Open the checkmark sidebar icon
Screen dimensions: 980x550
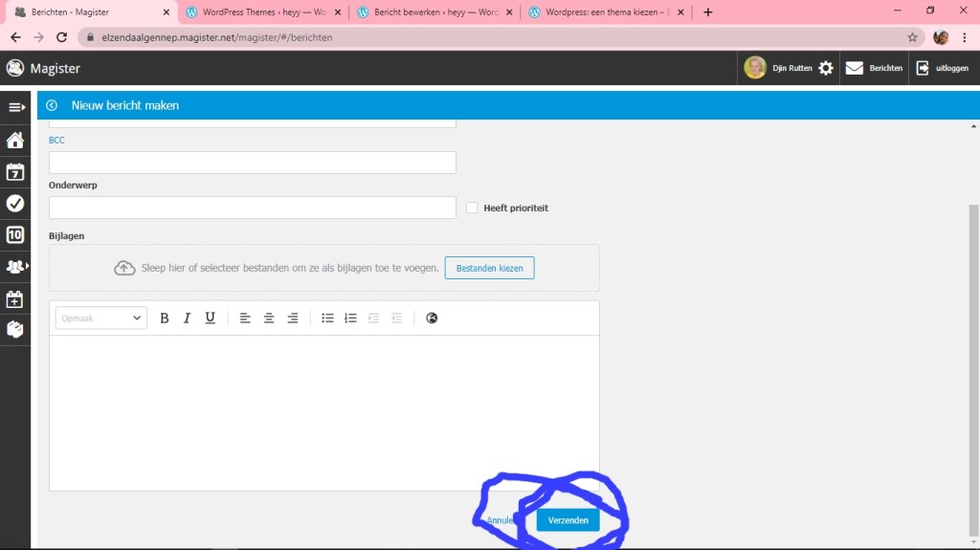[x=15, y=203]
